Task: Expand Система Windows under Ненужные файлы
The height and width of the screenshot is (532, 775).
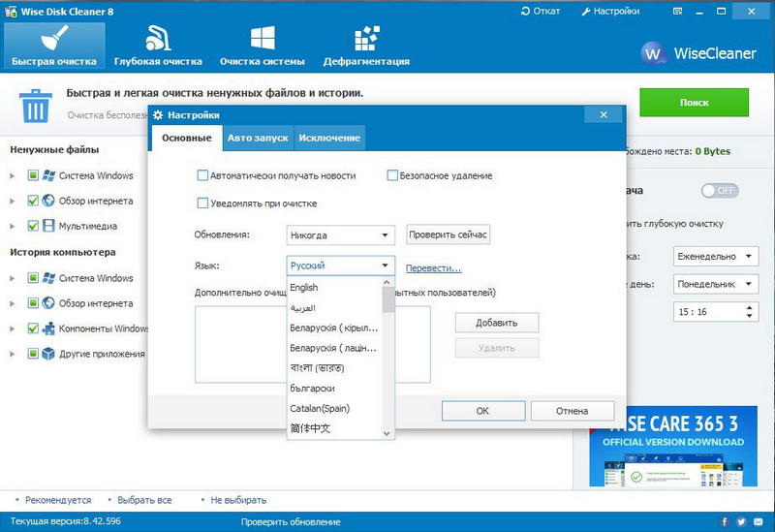Action: point(13,175)
